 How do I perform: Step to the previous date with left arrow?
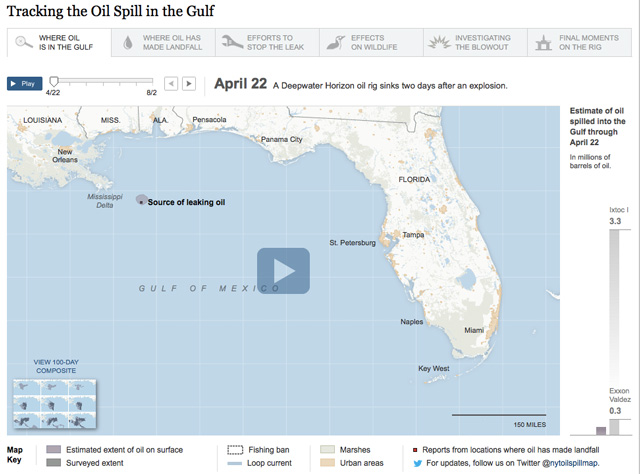(171, 84)
